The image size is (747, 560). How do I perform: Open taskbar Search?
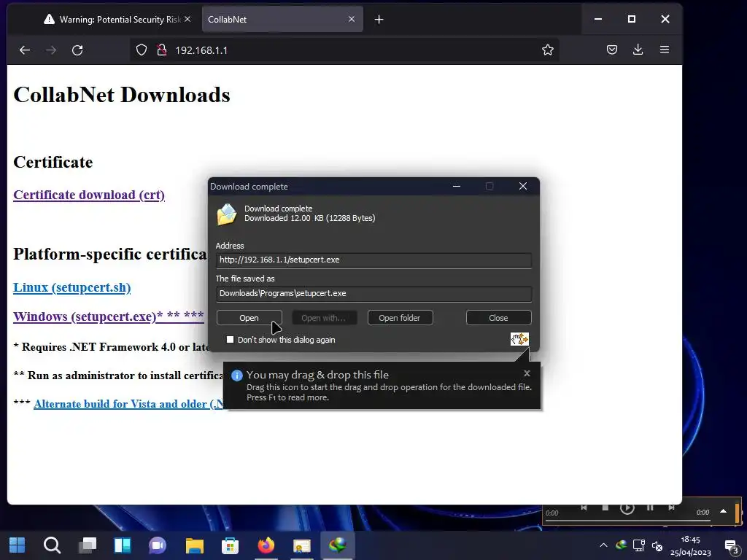click(x=52, y=545)
